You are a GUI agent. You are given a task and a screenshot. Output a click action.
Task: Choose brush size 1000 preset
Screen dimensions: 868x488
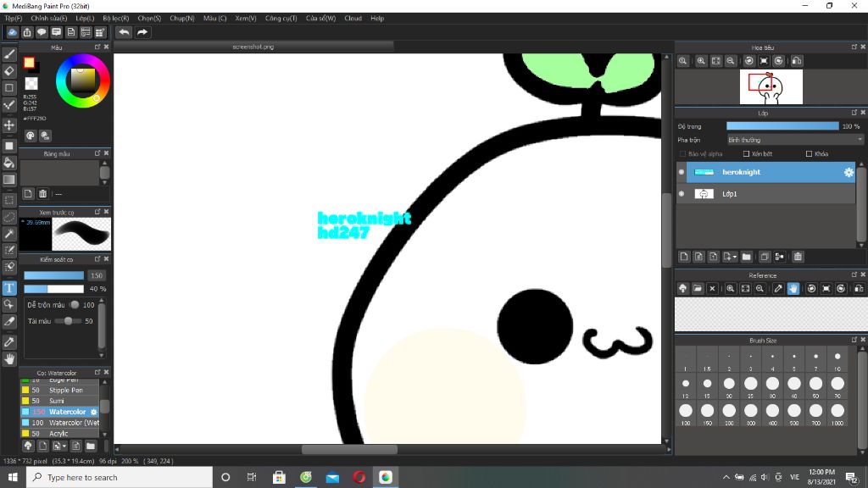[837, 413]
